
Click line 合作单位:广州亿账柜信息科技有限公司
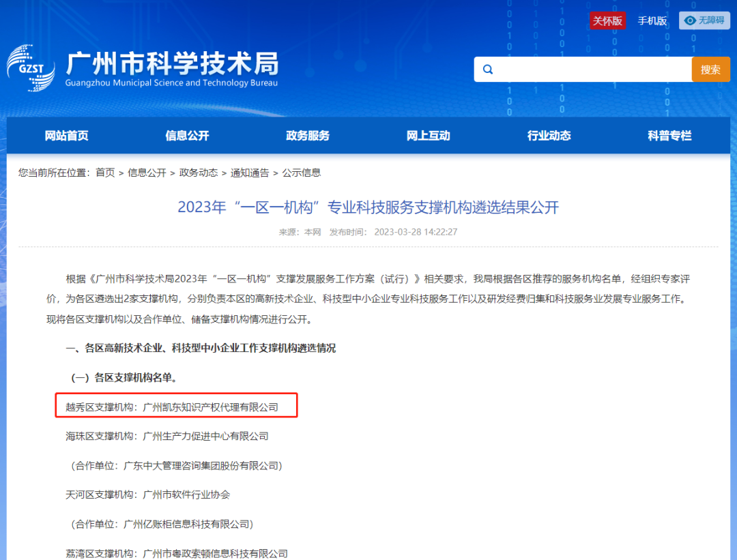tap(162, 525)
